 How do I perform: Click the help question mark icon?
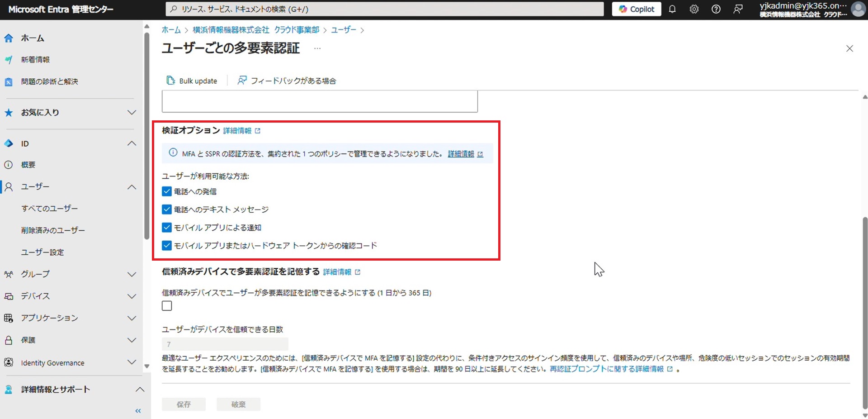pyautogui.click(x=716, y=9)
